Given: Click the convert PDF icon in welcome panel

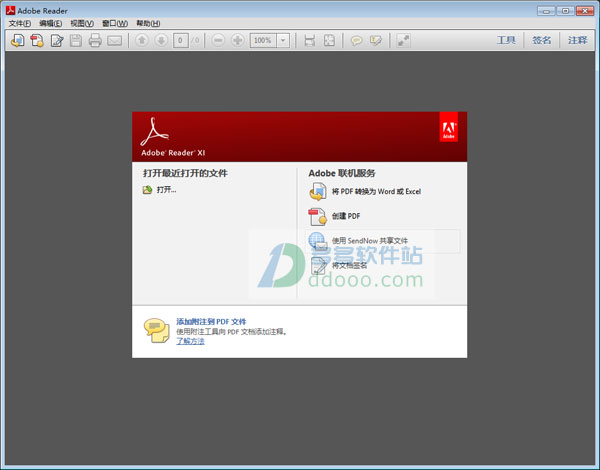Looking at the screenshot, I should pos(318,191).
